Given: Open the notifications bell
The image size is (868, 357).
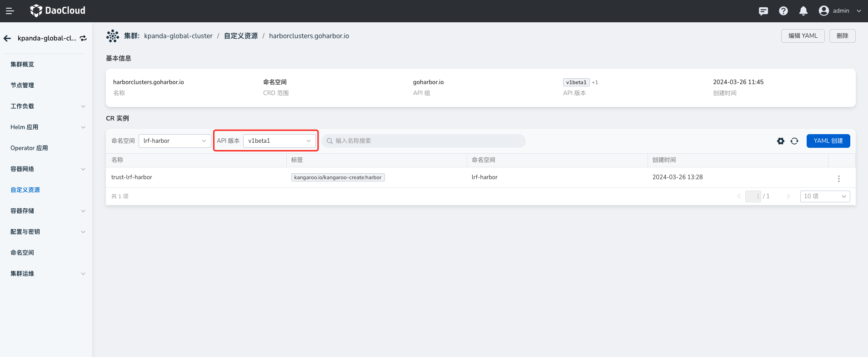Looking at the screenshot, I should [803, 11].
